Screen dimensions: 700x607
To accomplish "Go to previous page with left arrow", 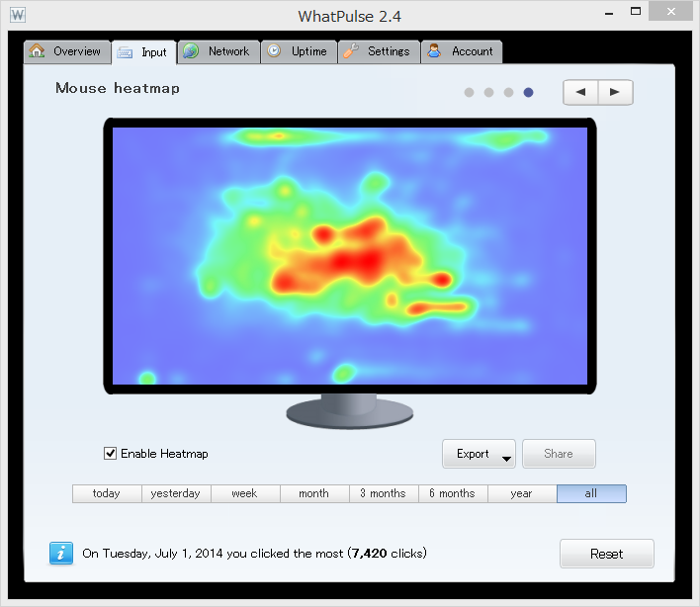I will (580, 92).
